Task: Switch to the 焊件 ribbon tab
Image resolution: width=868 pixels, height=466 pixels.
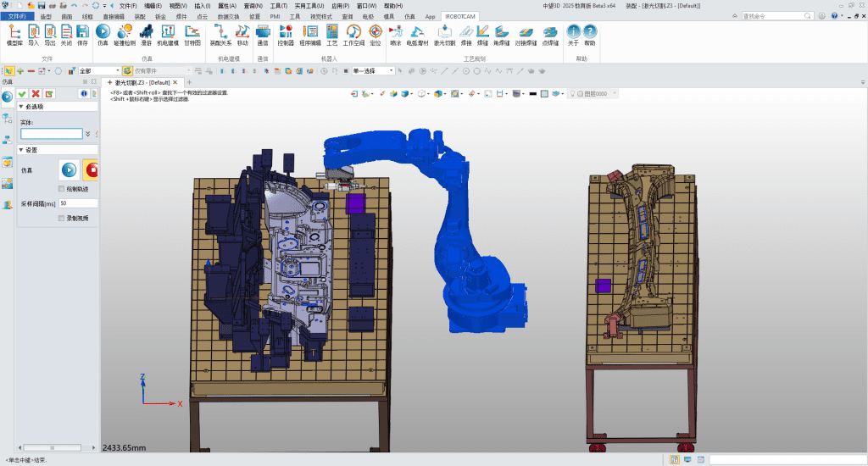Action: [x=181, y=16]
